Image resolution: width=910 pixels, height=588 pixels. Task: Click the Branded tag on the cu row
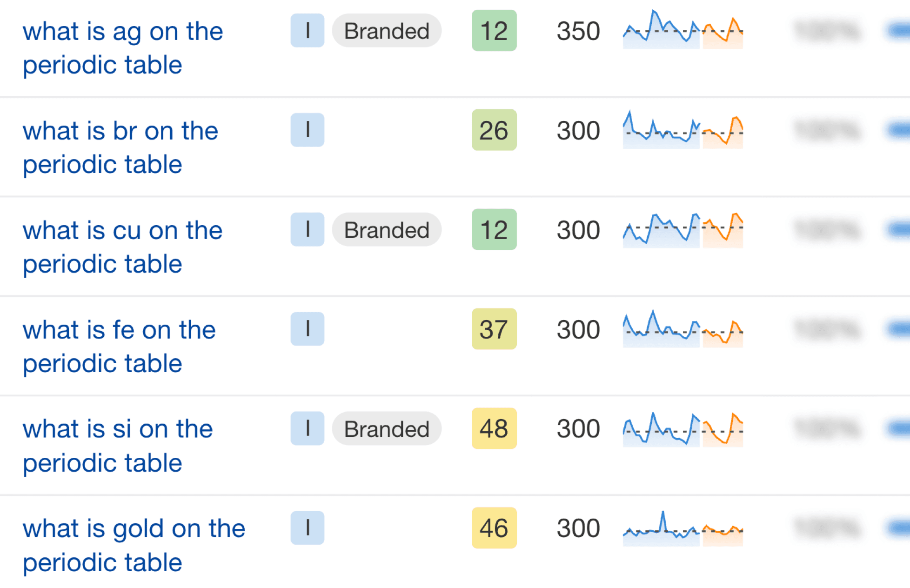(x=386, y=230)
